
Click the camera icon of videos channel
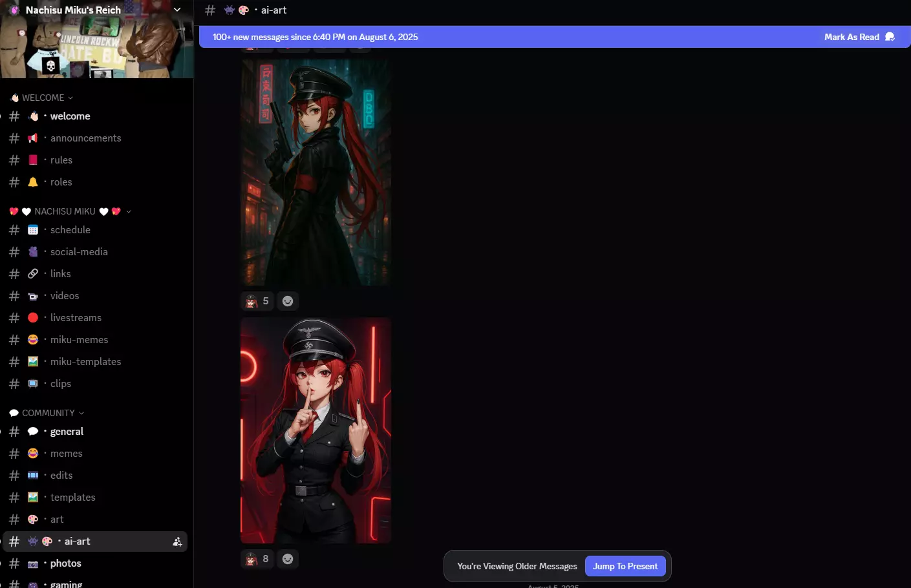tap(33, 296)
